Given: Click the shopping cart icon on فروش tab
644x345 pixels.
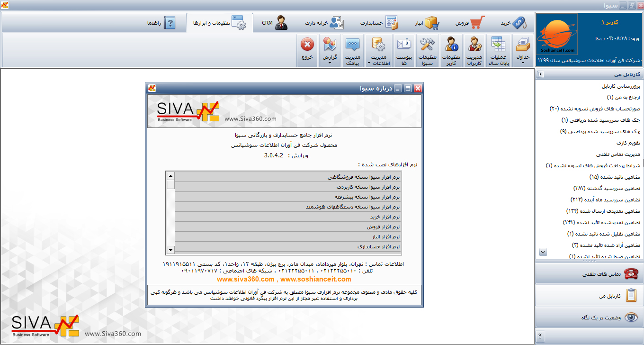Looking at the screenshot, I should pos(478,23).
